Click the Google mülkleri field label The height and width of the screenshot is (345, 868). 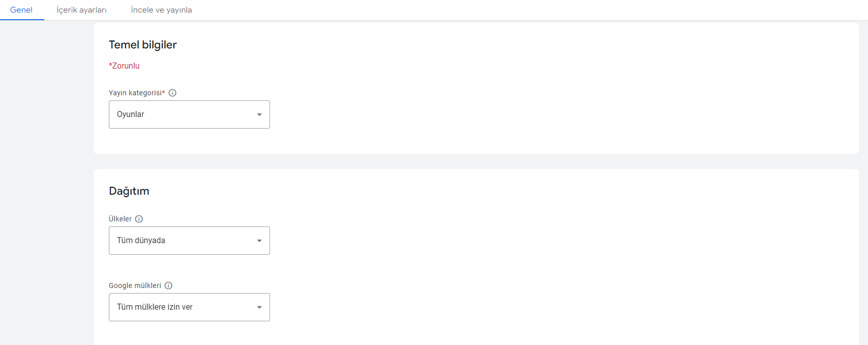pos(135,285)
